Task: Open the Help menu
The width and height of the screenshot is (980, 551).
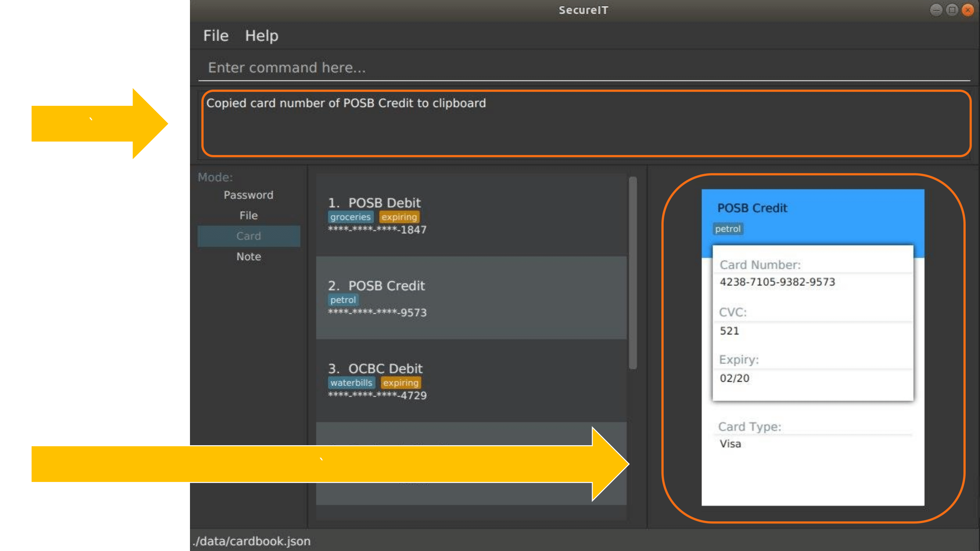Action: [262, 36]
